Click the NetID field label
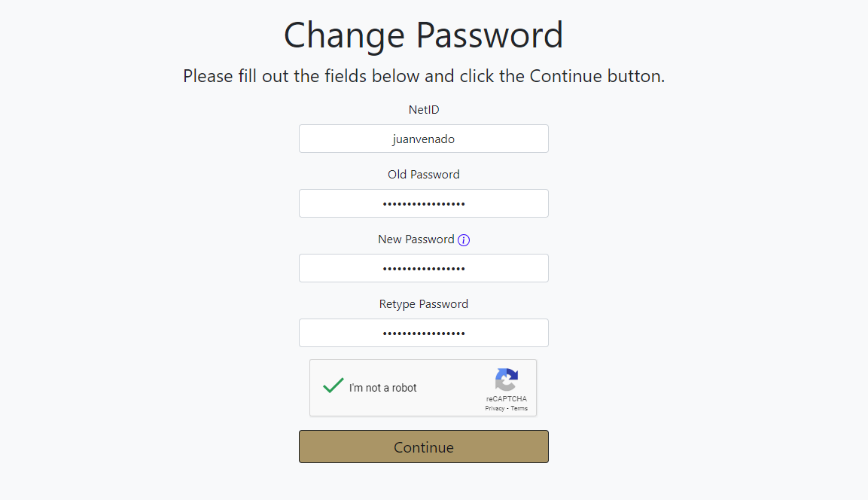 [423, 109]
